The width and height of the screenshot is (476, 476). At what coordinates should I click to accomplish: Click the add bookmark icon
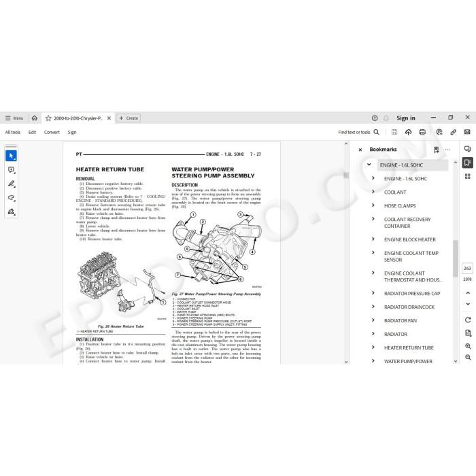(x=437, y=150)
